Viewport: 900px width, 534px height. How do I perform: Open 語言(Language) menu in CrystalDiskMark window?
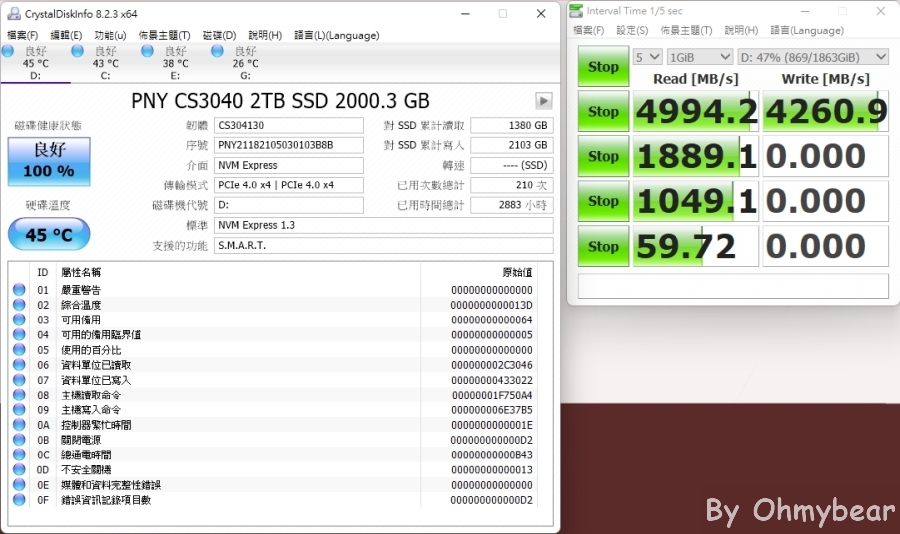(806, 30)
